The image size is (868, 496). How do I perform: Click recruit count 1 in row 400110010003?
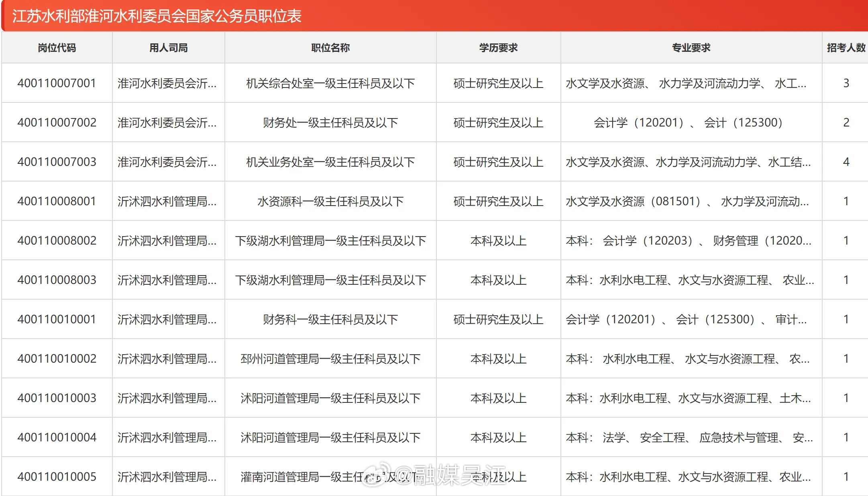846,398
